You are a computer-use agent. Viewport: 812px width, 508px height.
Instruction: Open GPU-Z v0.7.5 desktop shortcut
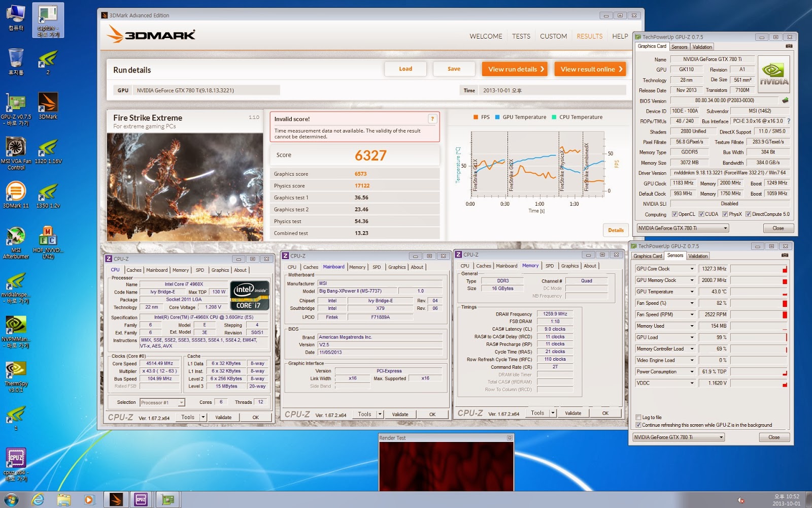pyautogui.click(x=16, y=108)
